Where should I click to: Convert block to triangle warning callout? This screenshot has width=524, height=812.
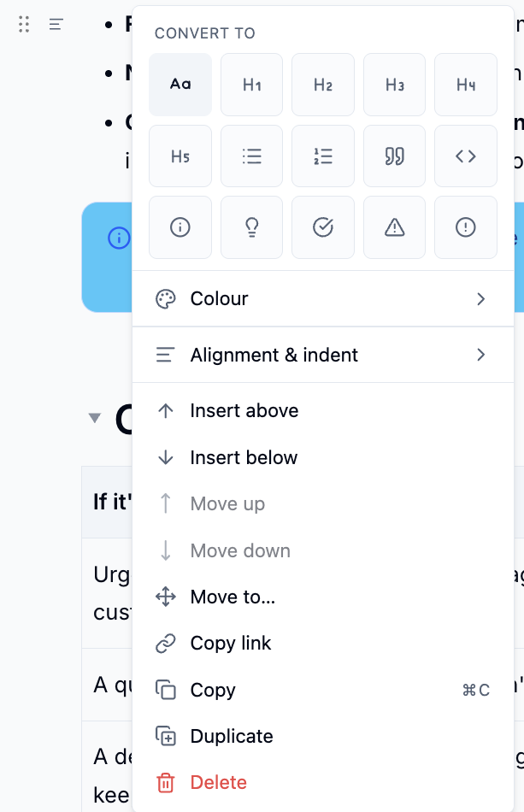[x=395, y=227]
